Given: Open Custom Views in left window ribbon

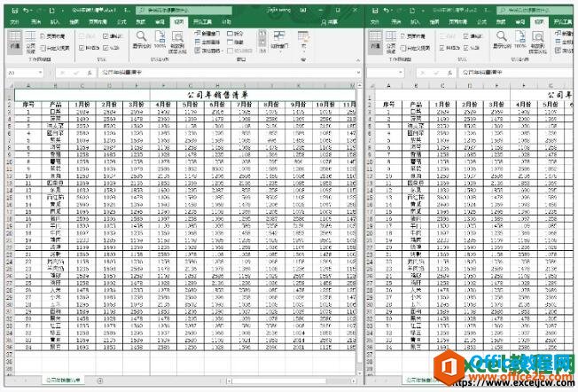Looking at the screenshot, I should coord(55,48).
